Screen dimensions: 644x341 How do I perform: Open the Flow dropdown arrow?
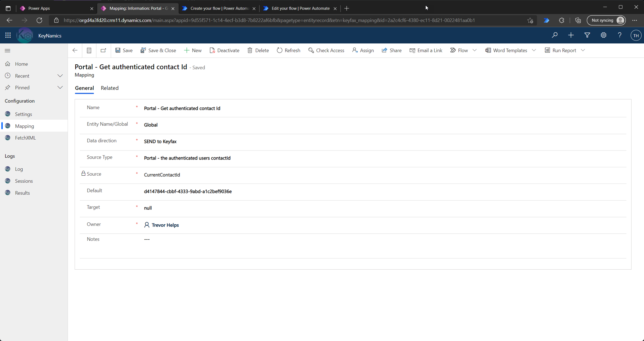click(475, 50)
